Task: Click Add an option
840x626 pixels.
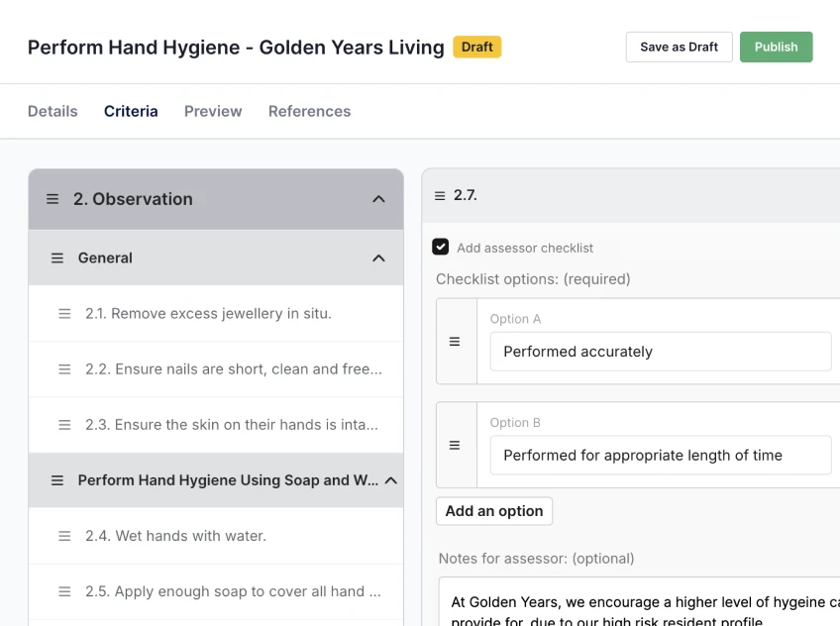Action: (493, 511)
